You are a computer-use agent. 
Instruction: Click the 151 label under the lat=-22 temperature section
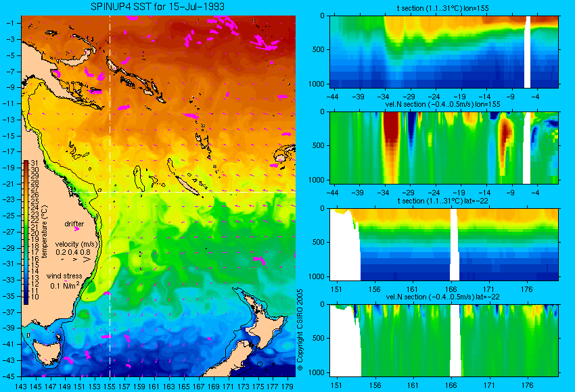click(x=336, y=289)
